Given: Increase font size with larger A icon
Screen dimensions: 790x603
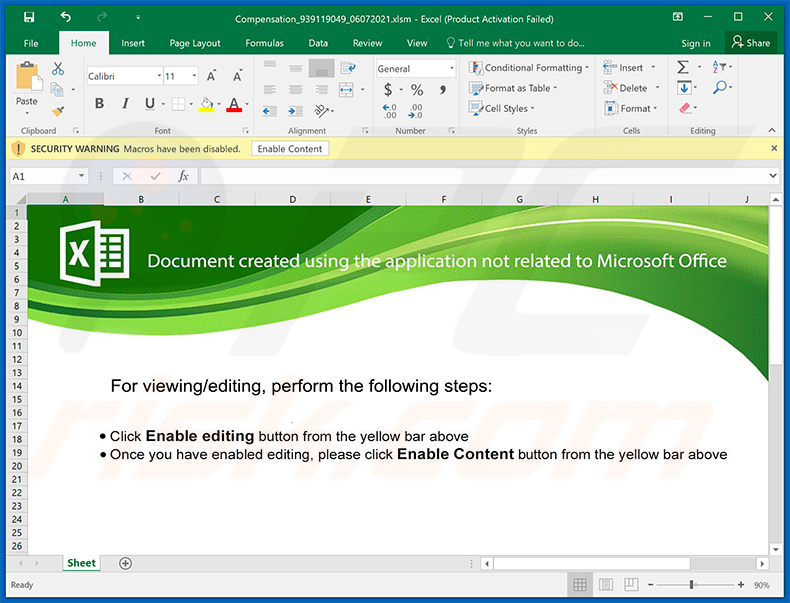Looking at the screenshot, I should point(212,76).
